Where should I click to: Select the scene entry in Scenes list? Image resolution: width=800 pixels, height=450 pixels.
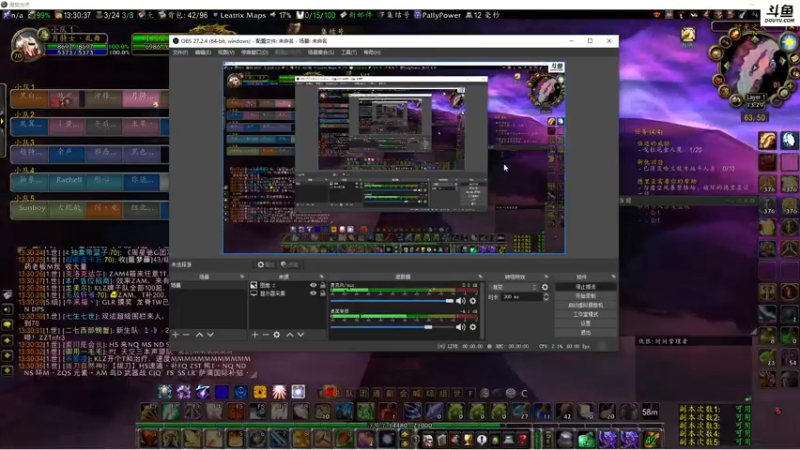[x=208, y=285]
